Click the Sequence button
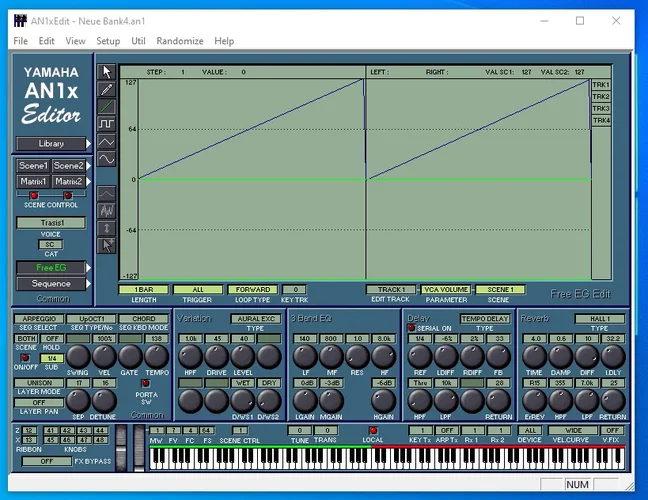This screenshot has height=500, width=648. (x=51, y=284)
